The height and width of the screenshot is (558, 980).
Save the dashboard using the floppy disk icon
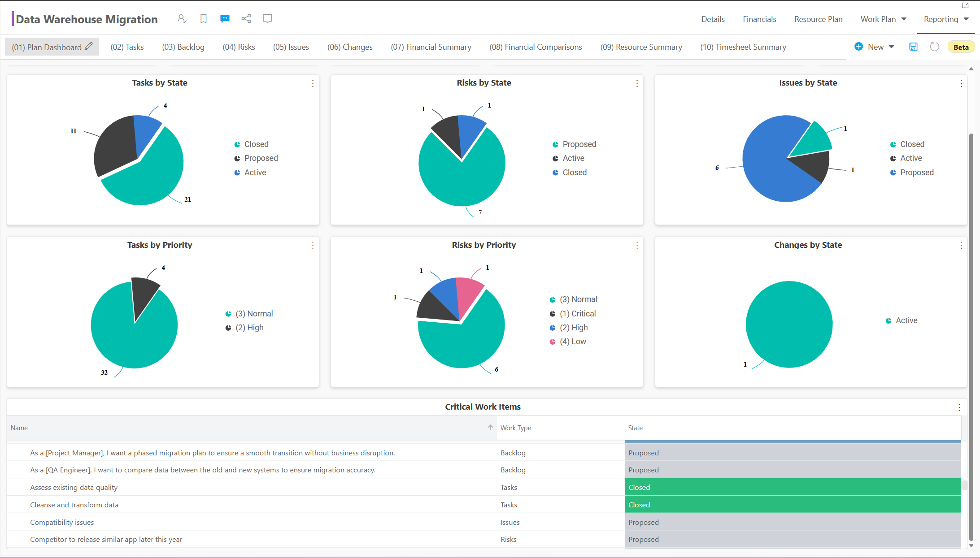[913, 47]
